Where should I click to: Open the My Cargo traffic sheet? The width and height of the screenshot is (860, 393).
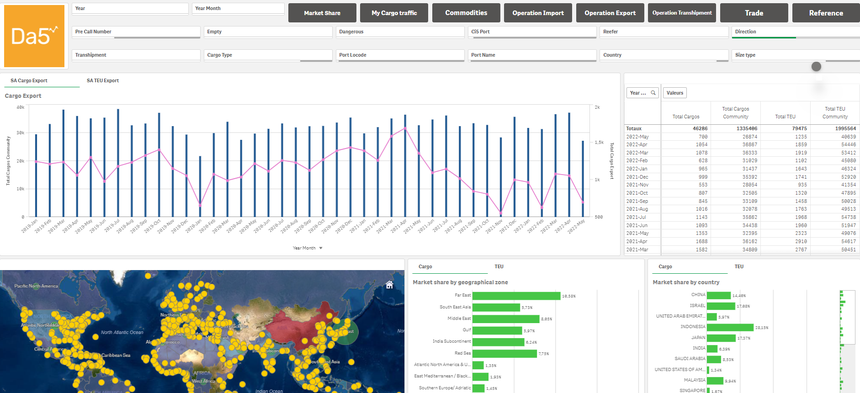[394, 13]
